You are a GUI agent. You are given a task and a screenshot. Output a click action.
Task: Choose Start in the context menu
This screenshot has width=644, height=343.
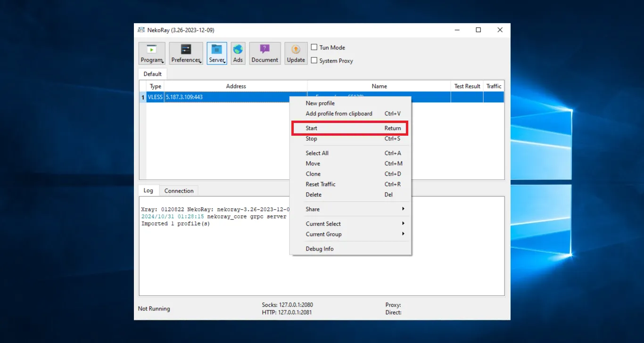(349, 128)
